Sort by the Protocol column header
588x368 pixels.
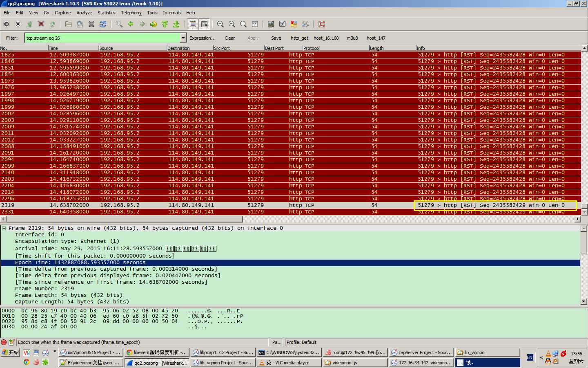pos(336,48)
